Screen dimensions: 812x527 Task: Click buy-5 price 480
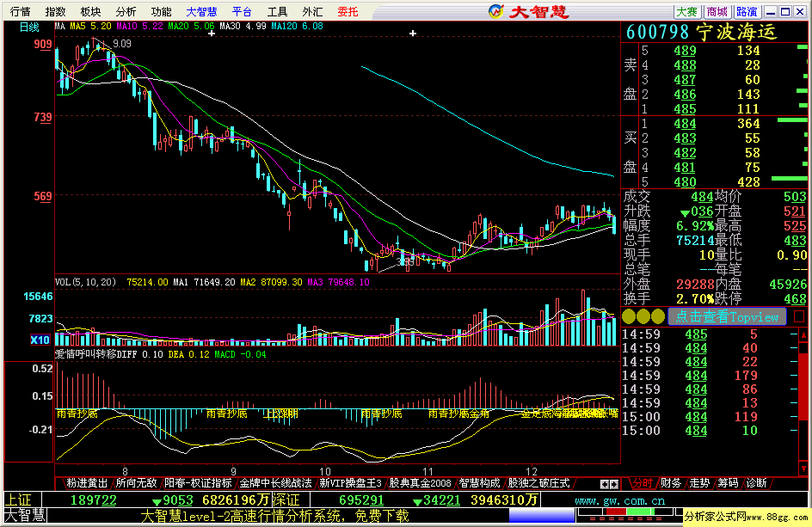[685, 182]
